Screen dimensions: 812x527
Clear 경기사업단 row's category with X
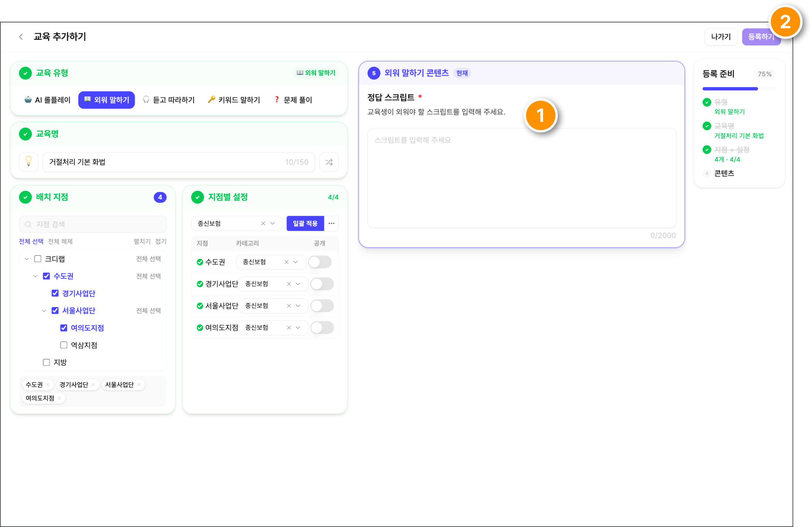(289, 284)
